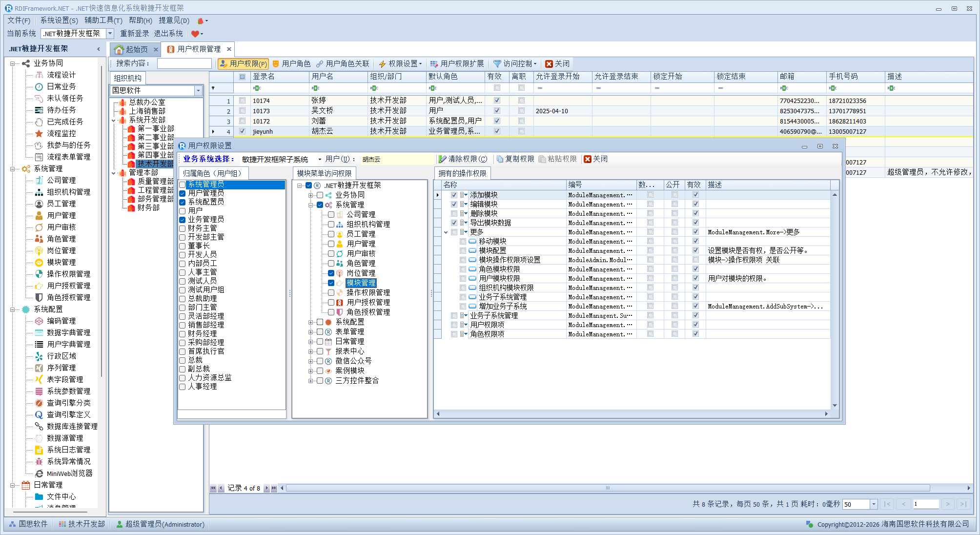980x535 pixels.
Task: Toggle the 添加模块 permission checkbox
Action: point(454,195)
